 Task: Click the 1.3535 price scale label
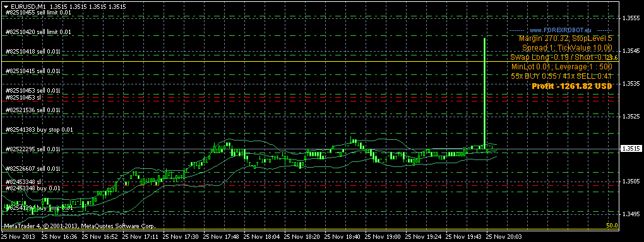[x=631, y=83]
